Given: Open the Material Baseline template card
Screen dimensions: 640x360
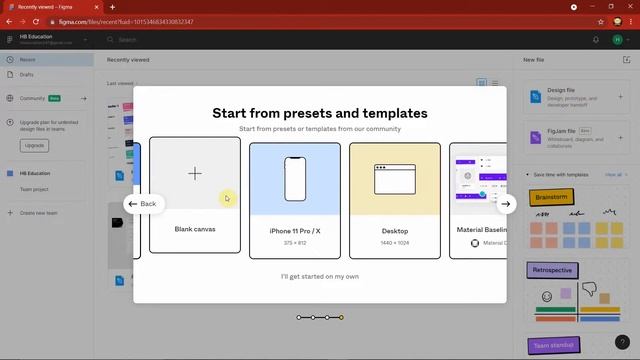Looking at the screenshot, I should pyautogui.click(x=478, y=200).
